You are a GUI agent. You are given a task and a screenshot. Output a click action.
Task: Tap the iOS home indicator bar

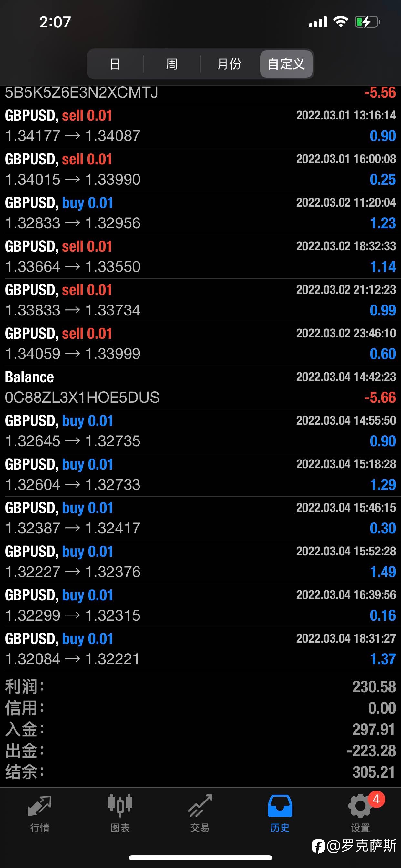tap(200, 858)
